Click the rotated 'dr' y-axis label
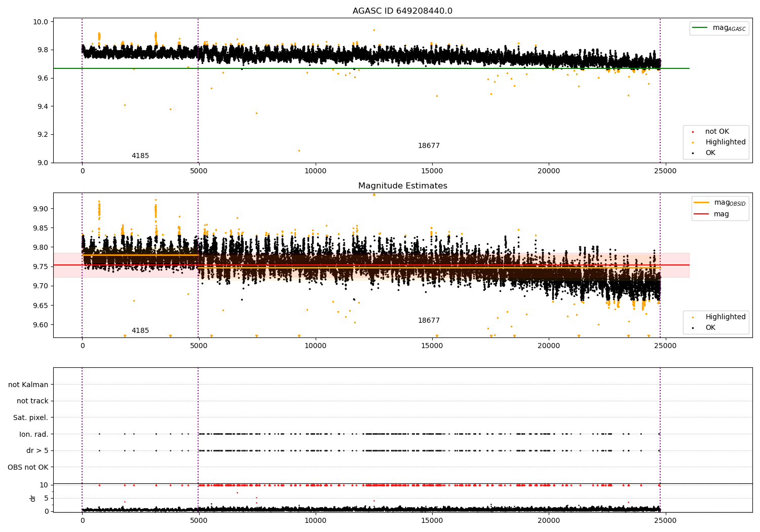Viewport: 760px width, 532px height. (x=33, y=498)
